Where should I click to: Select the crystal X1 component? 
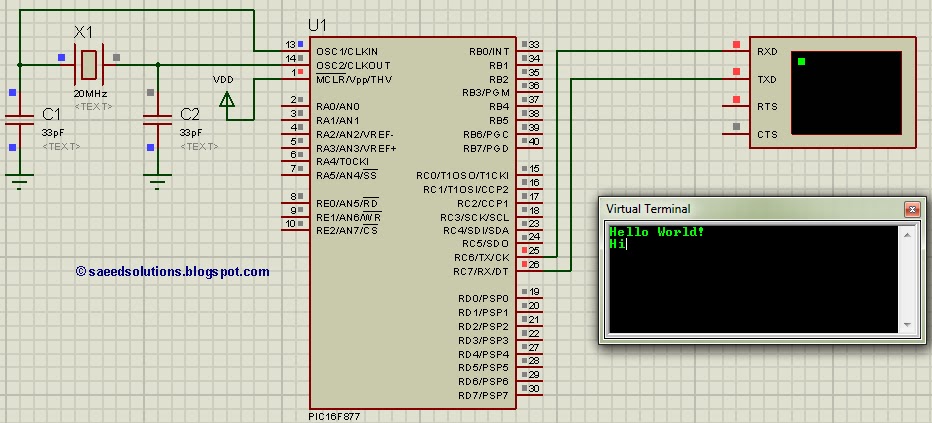pos(89,65)
